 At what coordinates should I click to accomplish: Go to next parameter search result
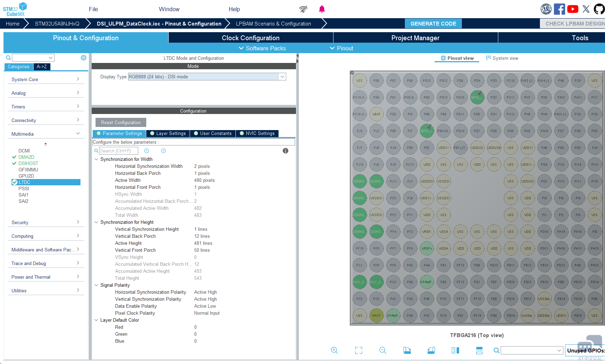pyautogui.click(x=163, y=151)
